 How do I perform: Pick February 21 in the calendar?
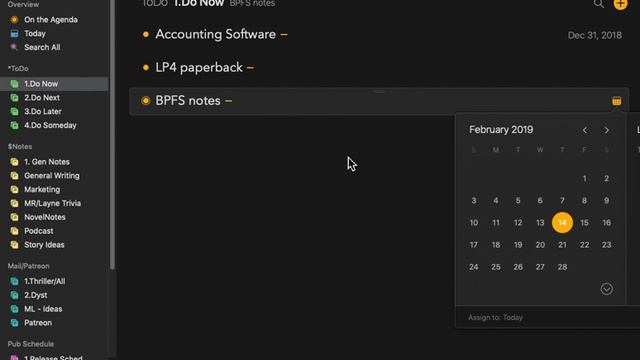(562, 245)
